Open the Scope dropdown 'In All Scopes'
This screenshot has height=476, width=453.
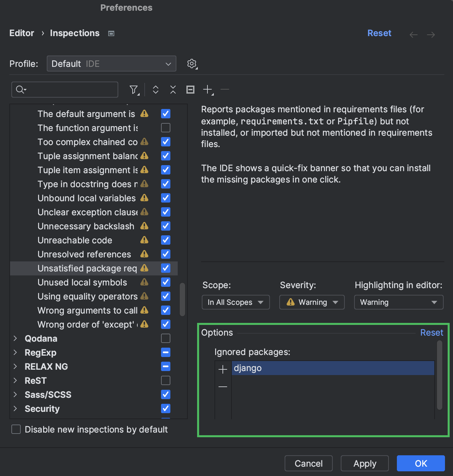tap(236, 302)
